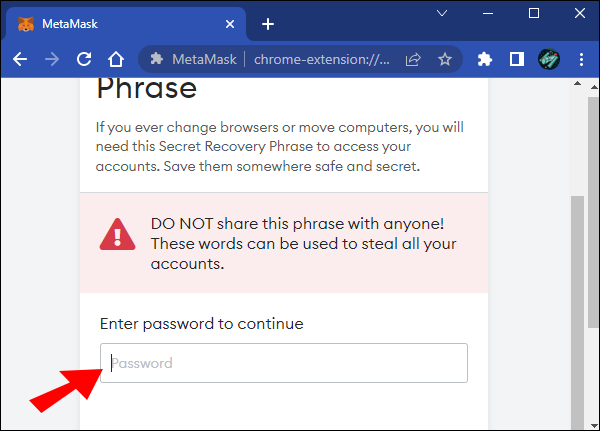Open the Chrome profile avatar
Screen dimensions: 600x431
[548, 59]
